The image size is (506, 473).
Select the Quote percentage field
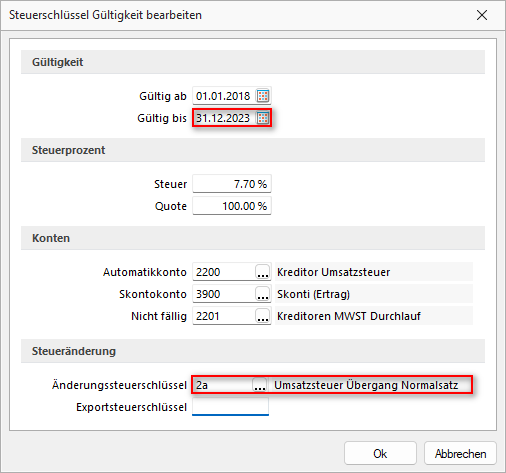pyautogui.click(x=232, y=206)
